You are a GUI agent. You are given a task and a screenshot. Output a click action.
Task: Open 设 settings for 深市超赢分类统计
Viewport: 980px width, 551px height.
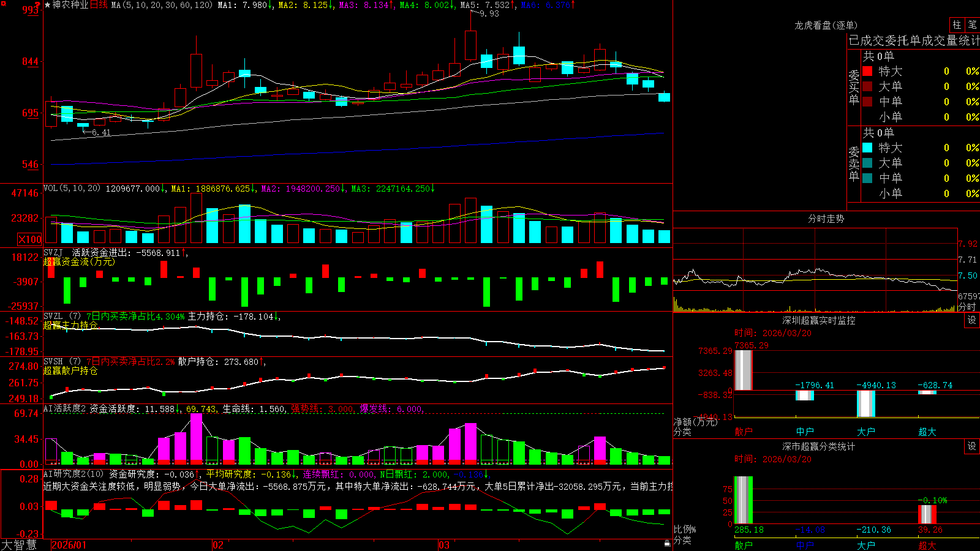972,446
